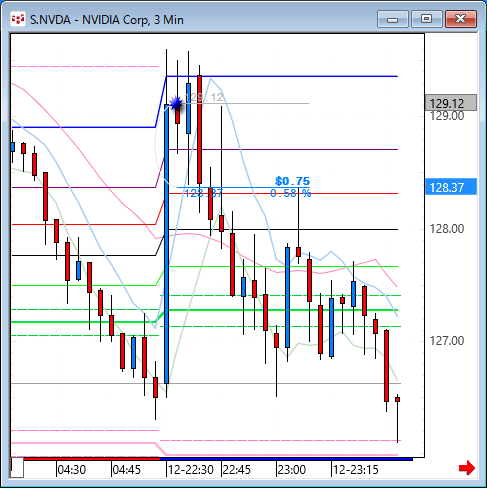The width and height of the screenshot is (487, 488).
Task: Click the 12-22:30 time axis label
Action: point(191,470)
